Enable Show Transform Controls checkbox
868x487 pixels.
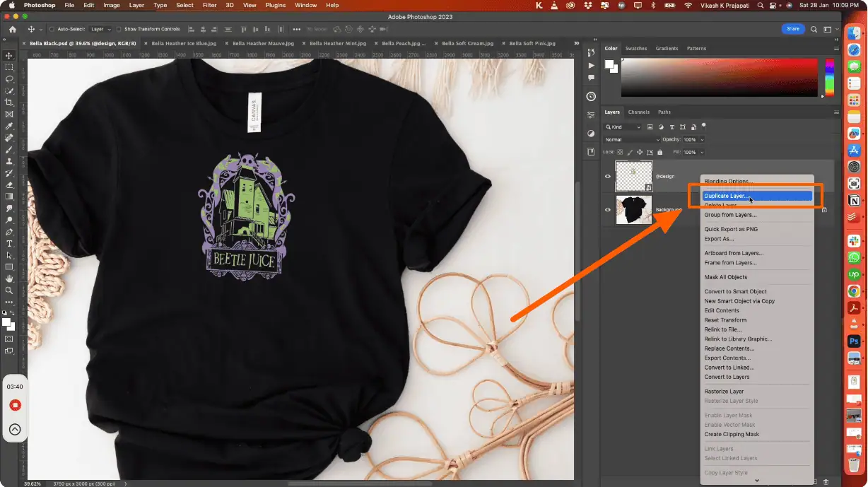119,30
